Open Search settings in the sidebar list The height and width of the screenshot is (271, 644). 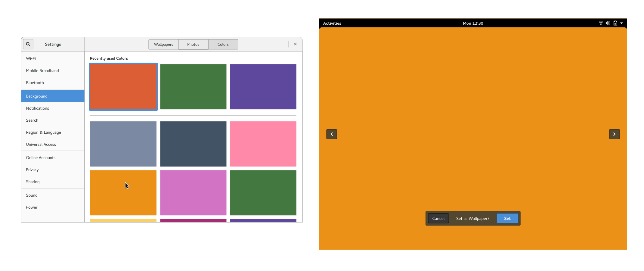click(x=53, y=120)
